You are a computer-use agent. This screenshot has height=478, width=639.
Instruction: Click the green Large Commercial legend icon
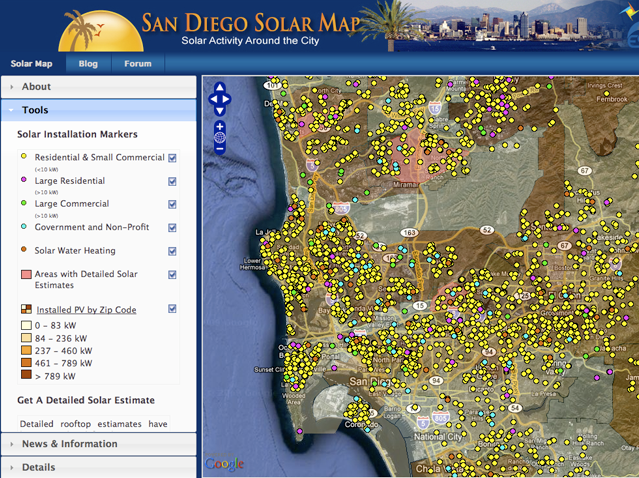(24, 203)
